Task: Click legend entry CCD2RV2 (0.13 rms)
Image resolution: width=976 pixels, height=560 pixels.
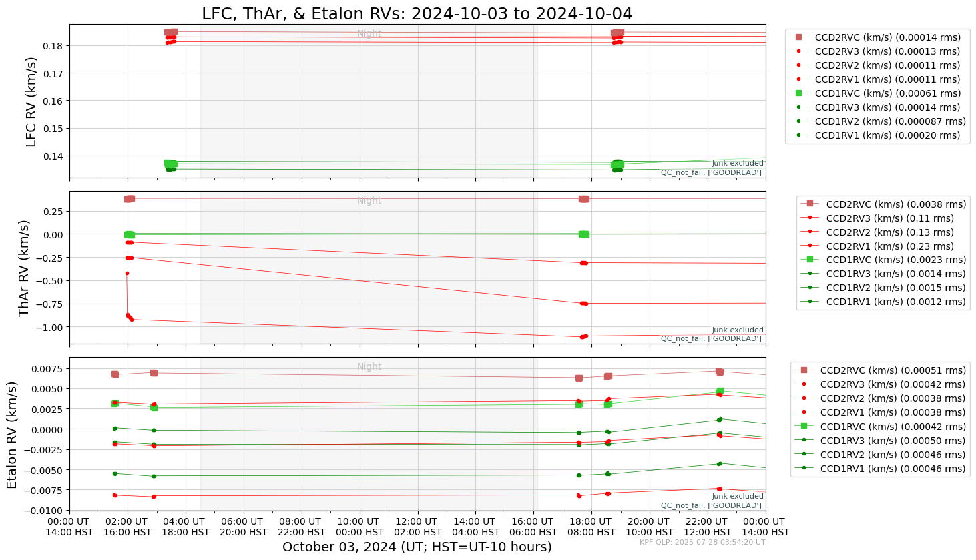Action: click(879, 232)
